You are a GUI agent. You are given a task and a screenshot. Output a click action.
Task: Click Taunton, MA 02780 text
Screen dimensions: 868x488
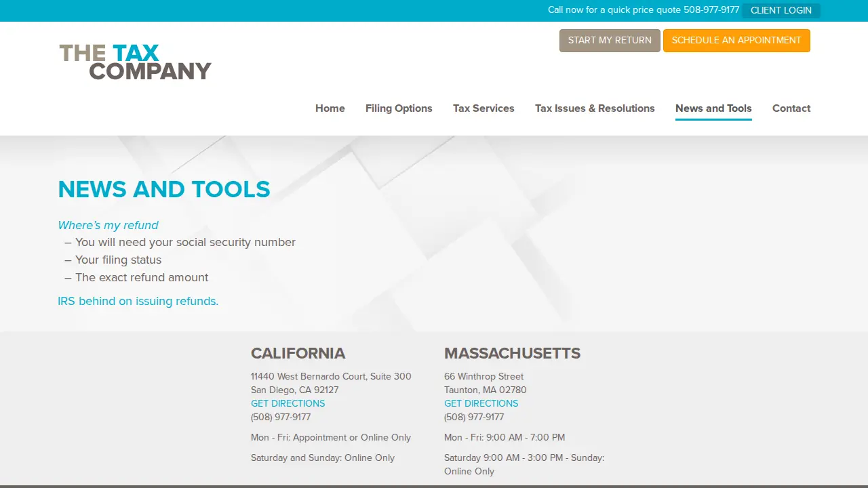485,390
